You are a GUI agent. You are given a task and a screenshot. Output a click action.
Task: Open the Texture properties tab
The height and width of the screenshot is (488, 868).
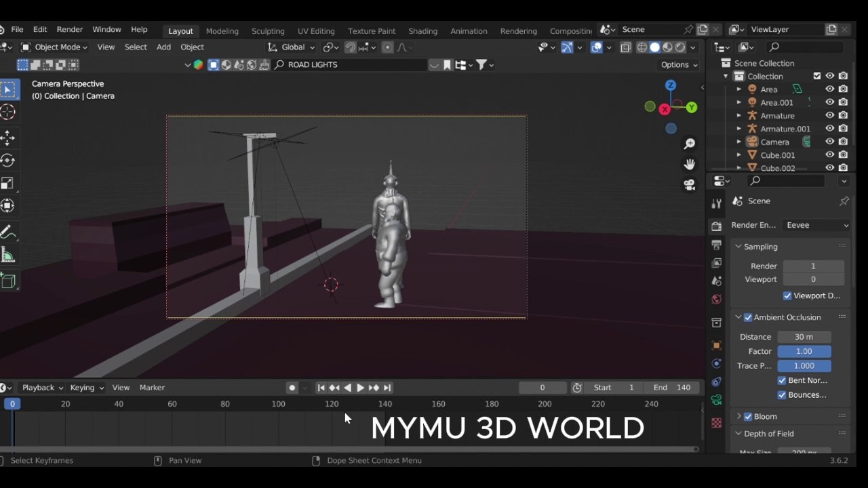click(717, 423)
